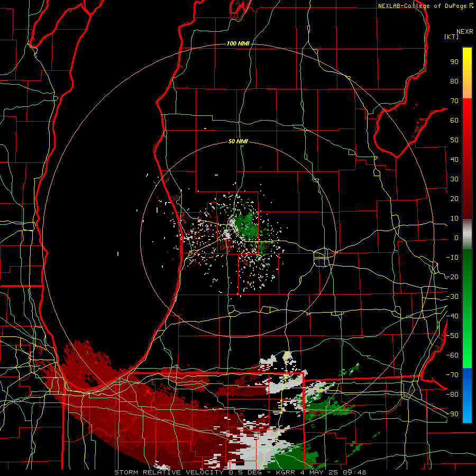
Task: Click the Storm Relative Velocity caption at bottom
Action: point(240,472)
